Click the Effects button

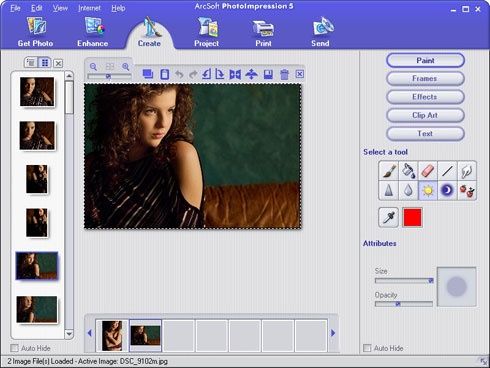(x=425, y=97)
